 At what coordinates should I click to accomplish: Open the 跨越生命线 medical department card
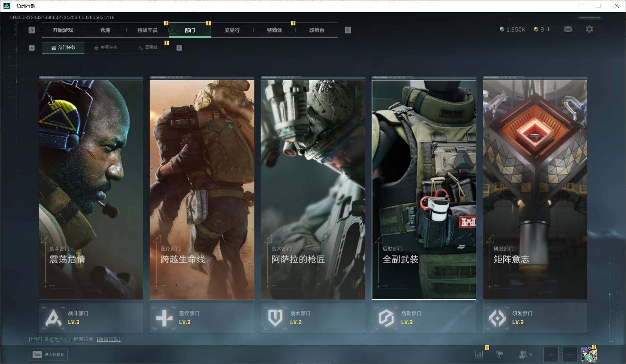[202, 190]
